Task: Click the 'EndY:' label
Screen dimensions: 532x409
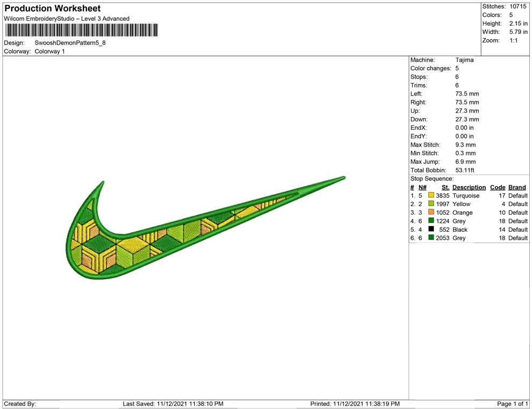Action: click(418, 136)
